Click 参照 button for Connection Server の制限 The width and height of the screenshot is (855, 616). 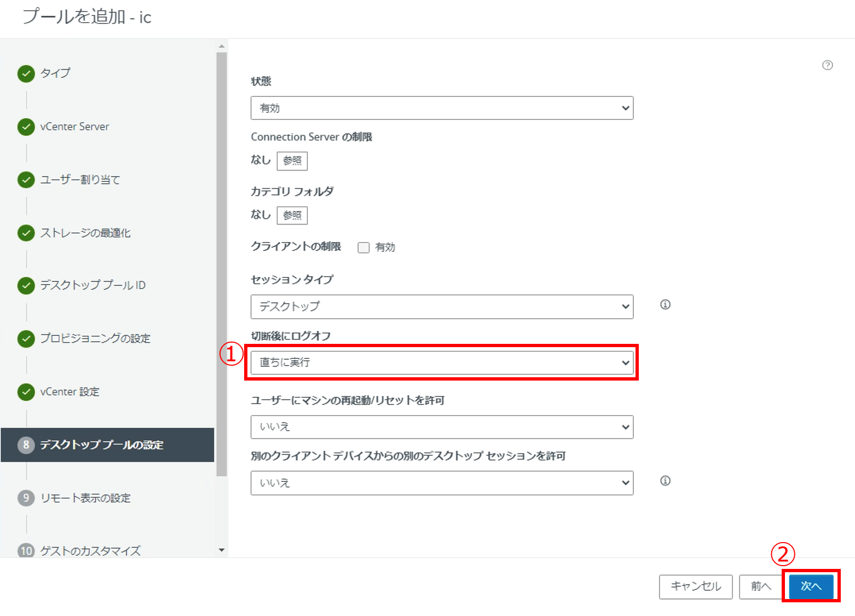tap(292, 161)
